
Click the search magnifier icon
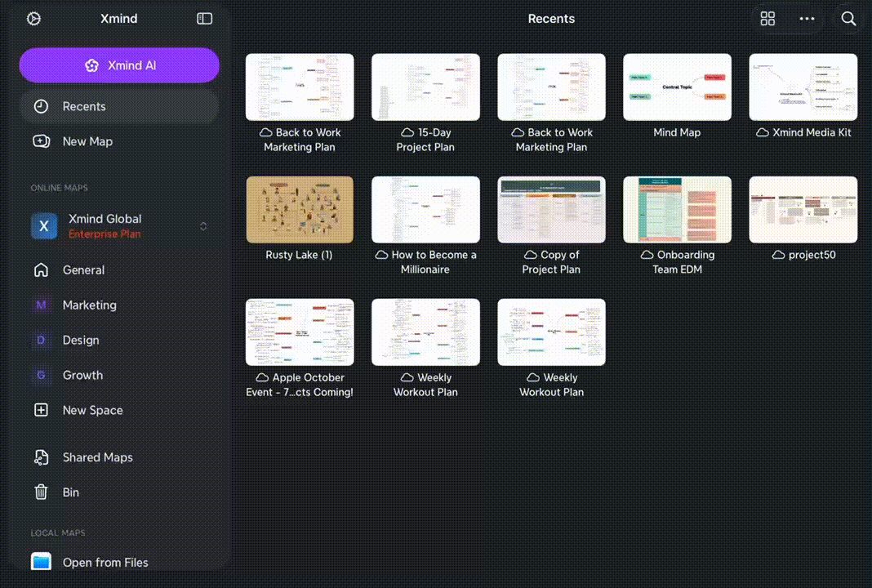click(x=848, y=18)
